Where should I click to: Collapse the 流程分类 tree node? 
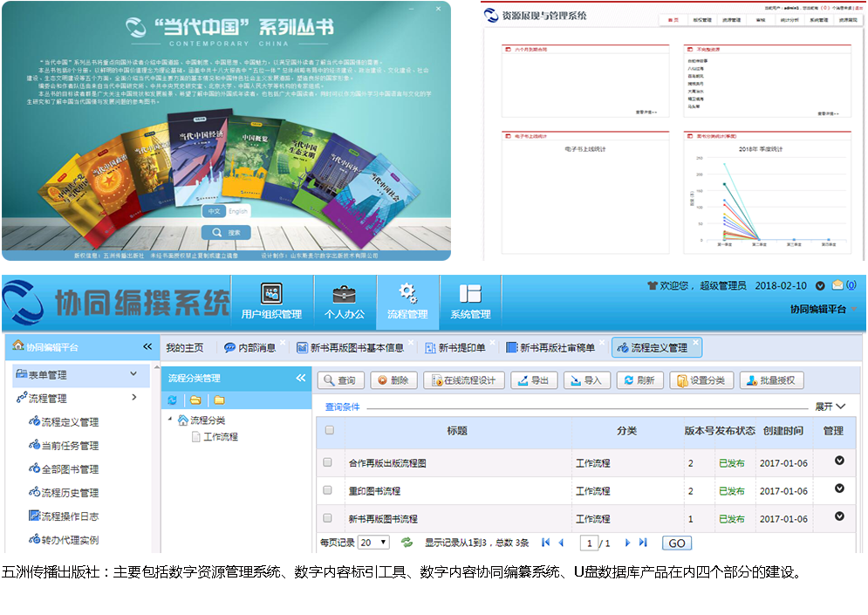tap(170, 420)
